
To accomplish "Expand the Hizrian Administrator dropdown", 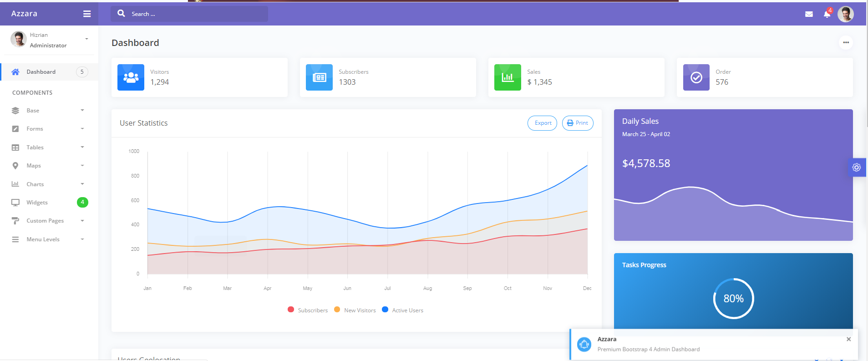I will (86, 39).
